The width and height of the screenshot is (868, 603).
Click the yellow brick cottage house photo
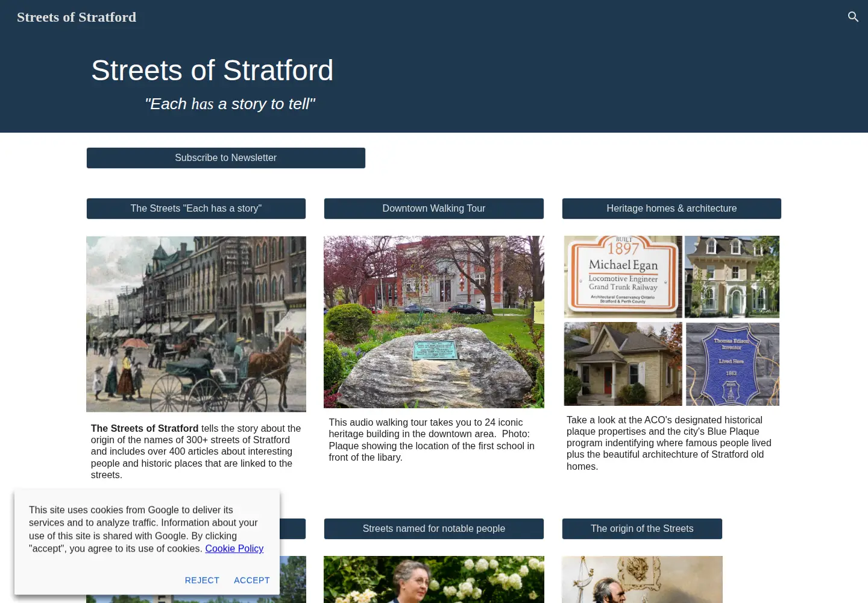[x=623, y=364]
